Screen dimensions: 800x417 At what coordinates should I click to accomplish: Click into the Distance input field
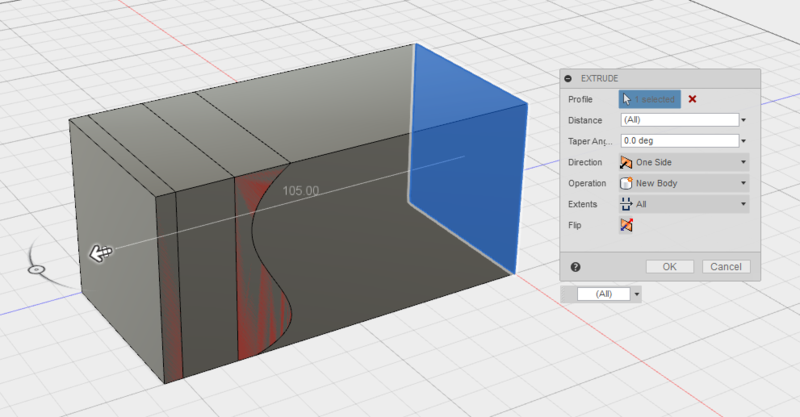click(680, 120)
